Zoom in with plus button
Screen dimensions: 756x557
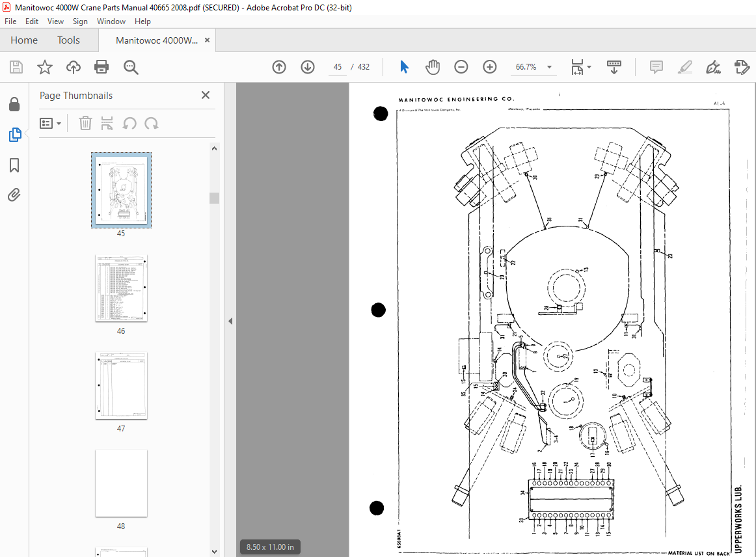click(x=489, y=67)
